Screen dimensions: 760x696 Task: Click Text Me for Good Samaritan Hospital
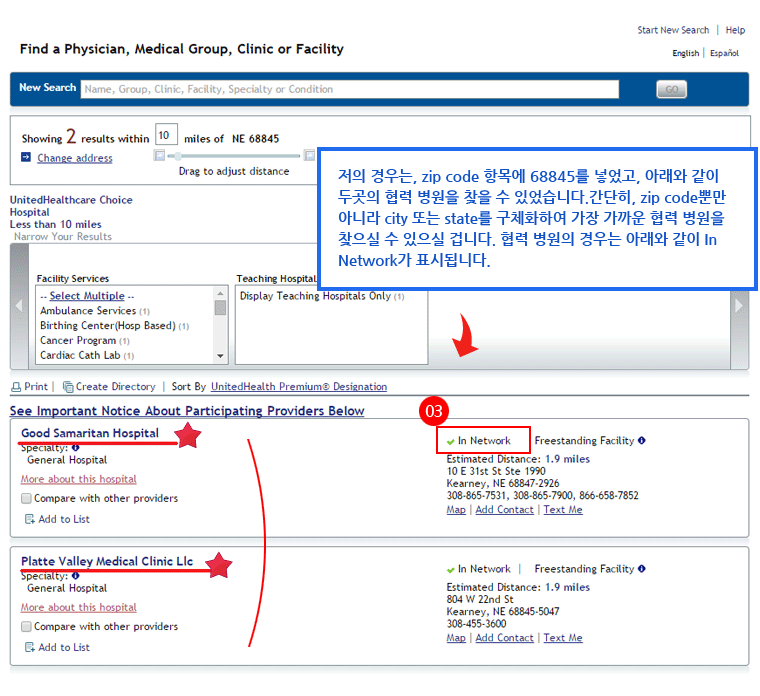(x=563, y=510)
